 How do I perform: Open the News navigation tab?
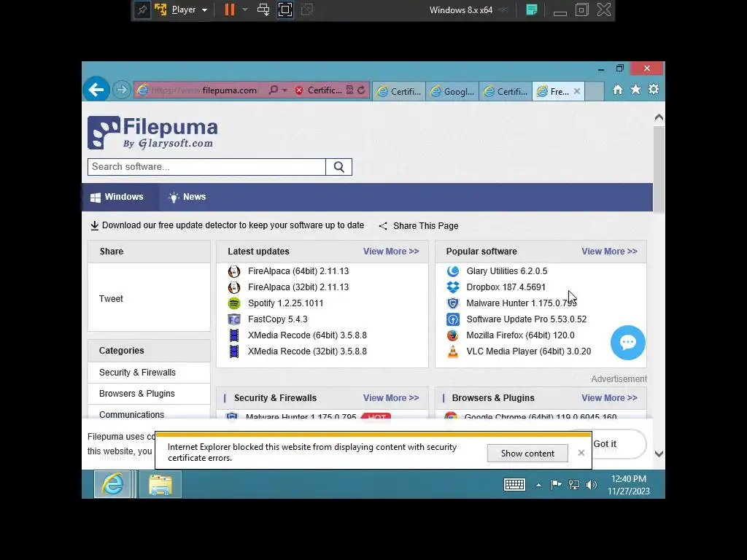[x=187, y=197]
